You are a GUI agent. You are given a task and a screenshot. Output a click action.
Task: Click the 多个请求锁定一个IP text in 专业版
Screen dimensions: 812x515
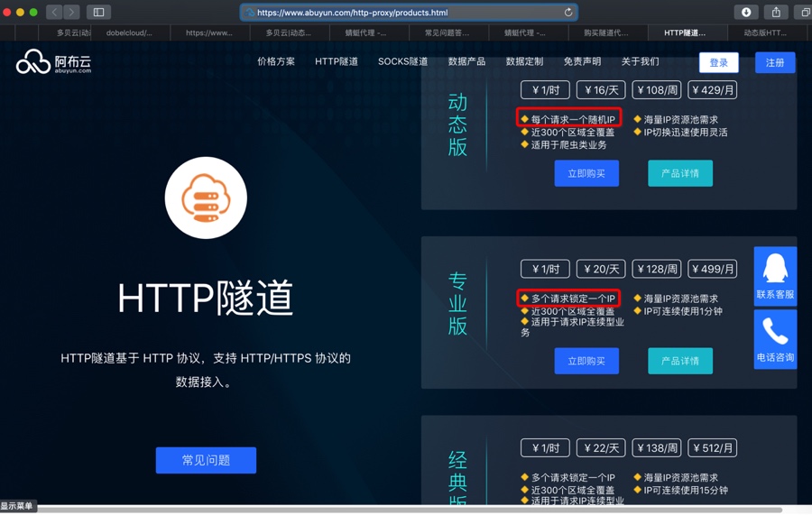pyautogui.click(x=573, y=299)
